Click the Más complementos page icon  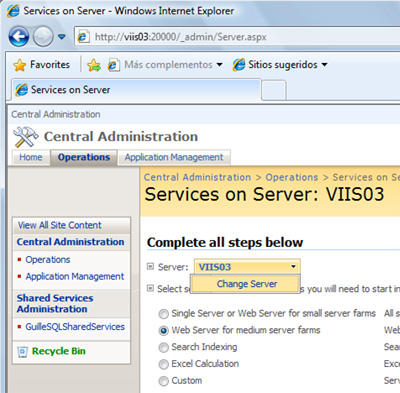[113, 65]
